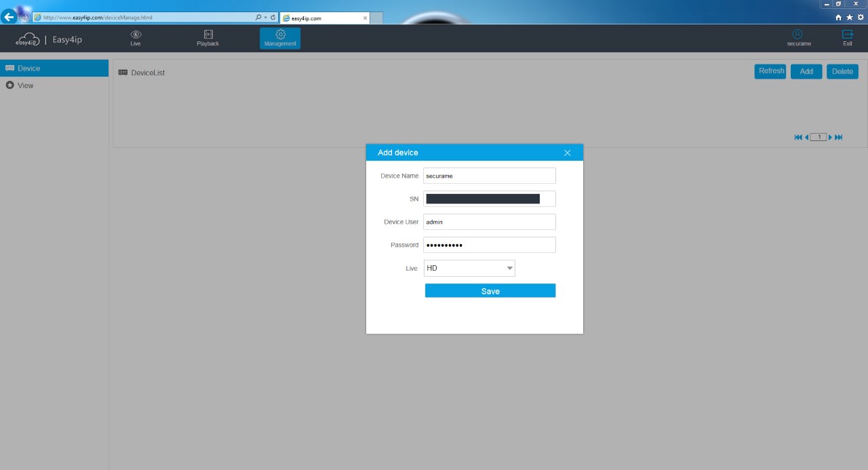The width and height of the screenshot is (868, 470).
Task: Click the DeviceList heading
Action: coord(148,73)
